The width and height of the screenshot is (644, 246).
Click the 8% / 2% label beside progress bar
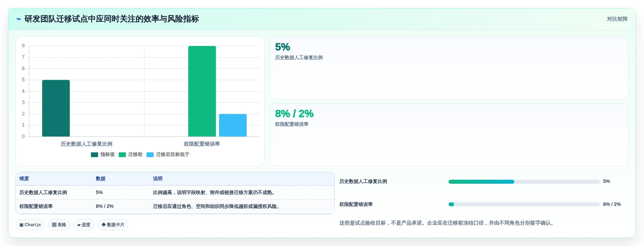(x=612, y=204)
